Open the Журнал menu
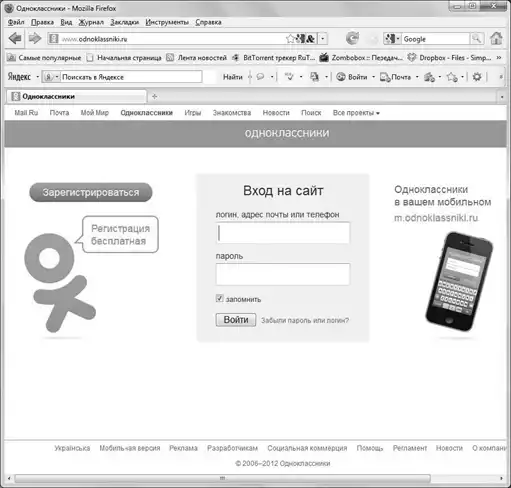 [91, 22]
